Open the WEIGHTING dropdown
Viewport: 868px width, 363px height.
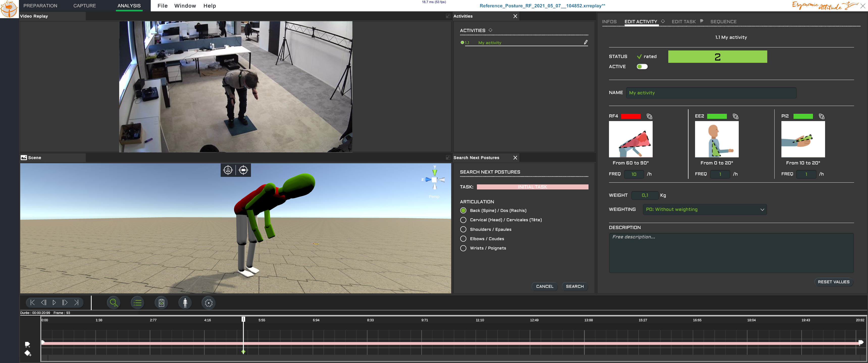pyautogui.click(x=705, y=209)
